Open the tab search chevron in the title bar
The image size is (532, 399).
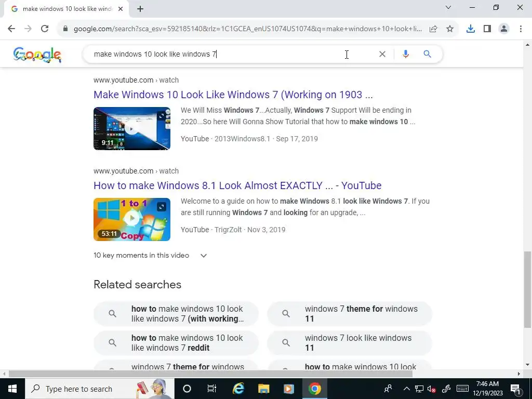point(448,7)
